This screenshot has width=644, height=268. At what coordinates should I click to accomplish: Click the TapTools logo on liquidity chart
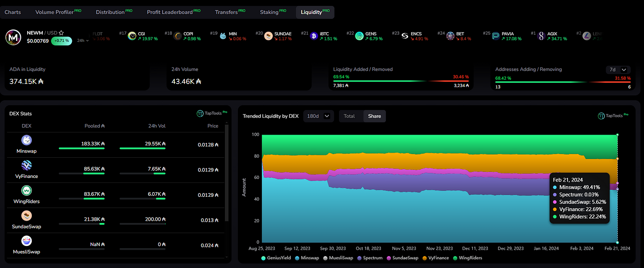click(613, 116)
